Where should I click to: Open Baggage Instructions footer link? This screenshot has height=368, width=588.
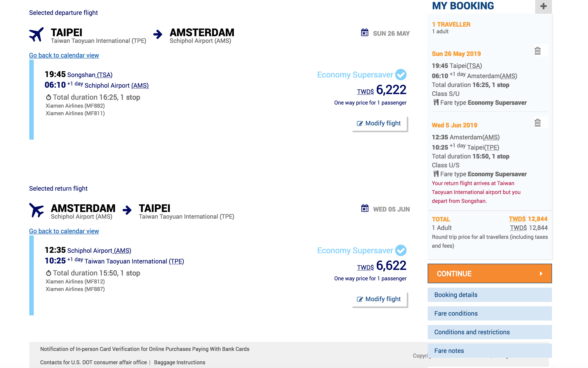click(180, 362)
